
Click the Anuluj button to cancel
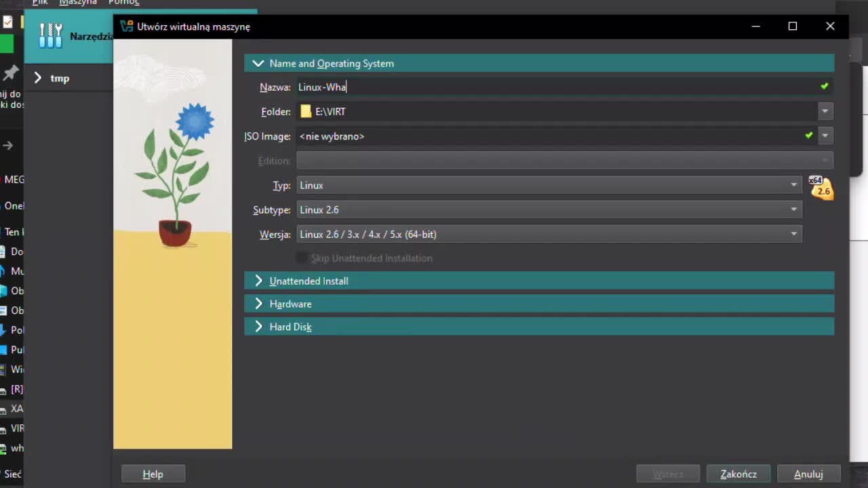click(808, 474)
